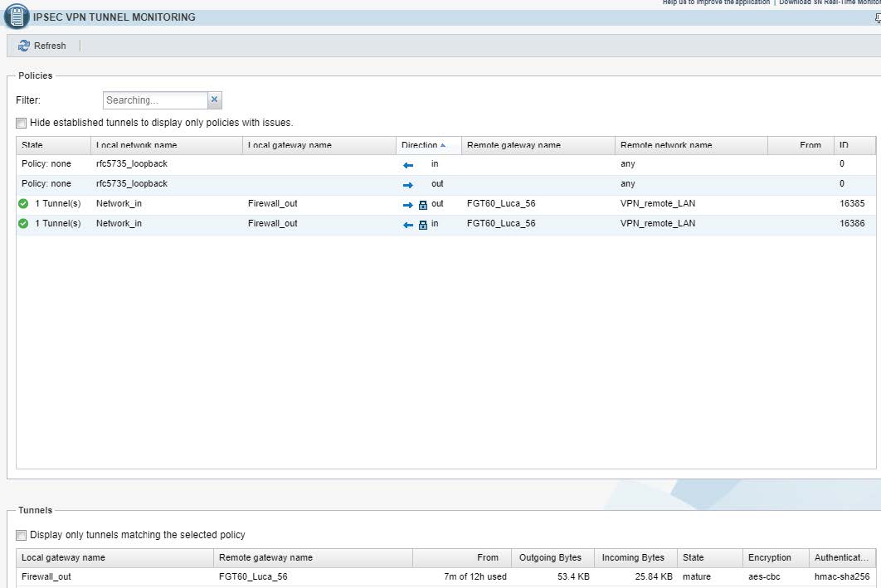The width and height of the screenshot is (881, 588).
Task: Sort by Remote network name column header
Action: click(x=691, y=145)
